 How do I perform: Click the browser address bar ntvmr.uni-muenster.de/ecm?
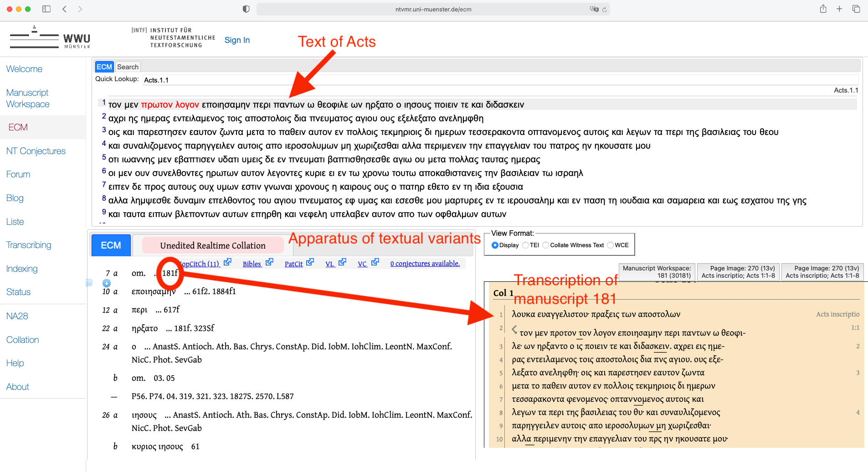433,9
